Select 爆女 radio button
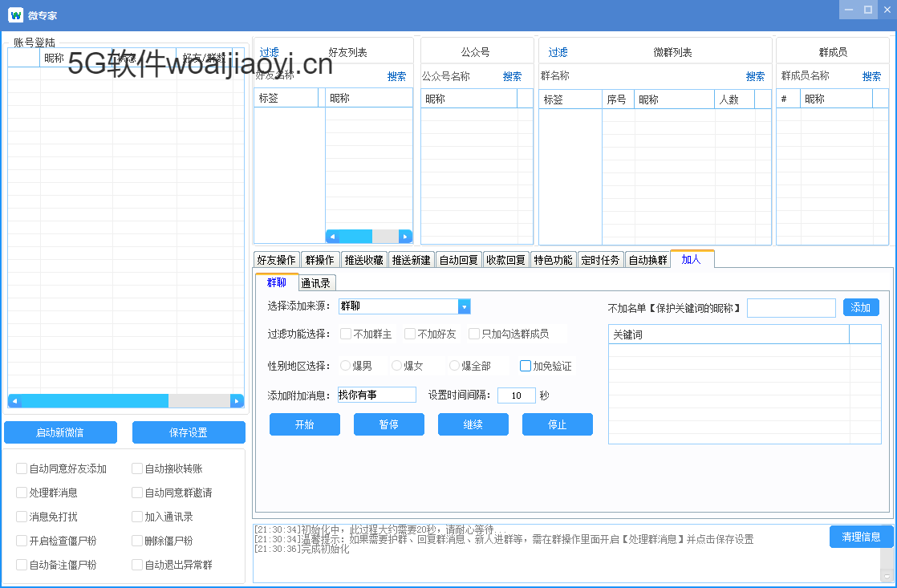The image size is (897, 588). click(x=396, y=365)
